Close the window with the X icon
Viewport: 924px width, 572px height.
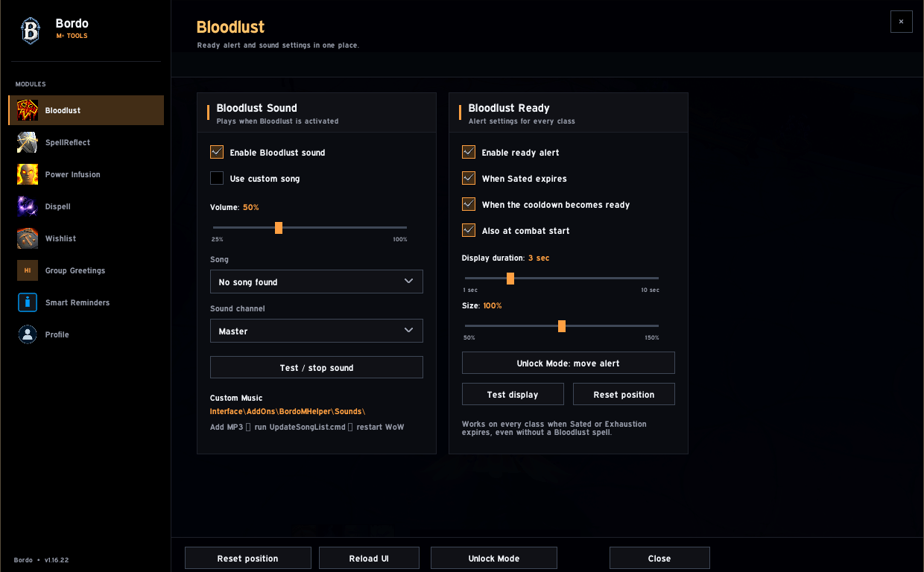point(901,22)
